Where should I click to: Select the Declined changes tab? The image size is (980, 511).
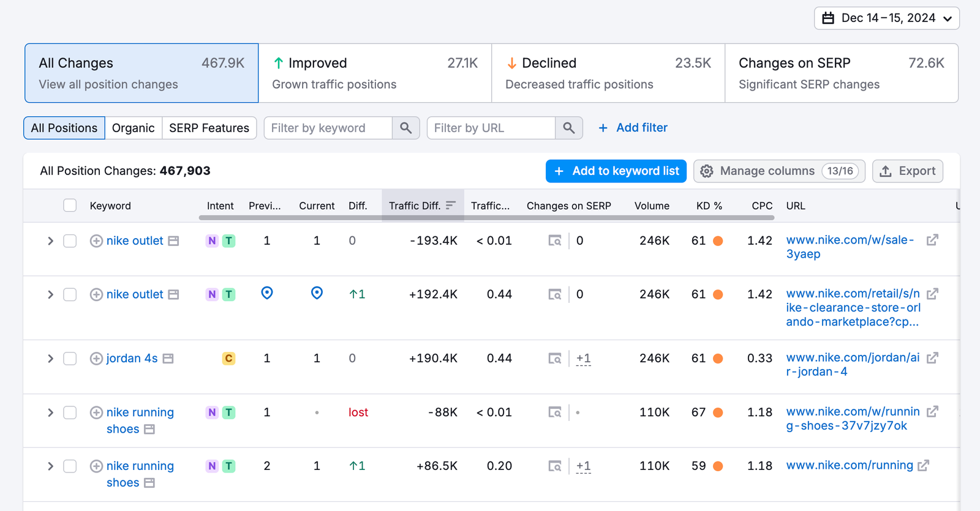coord(608,73)
